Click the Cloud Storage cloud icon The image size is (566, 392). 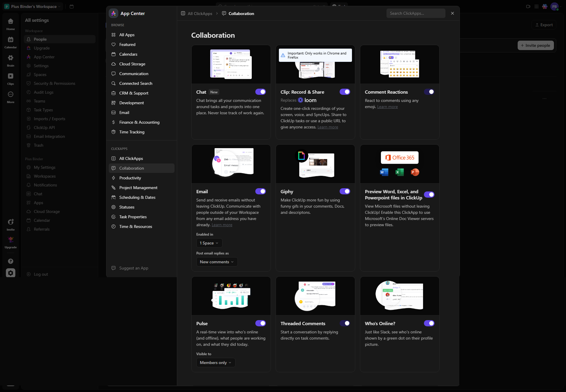pos(113,64)
